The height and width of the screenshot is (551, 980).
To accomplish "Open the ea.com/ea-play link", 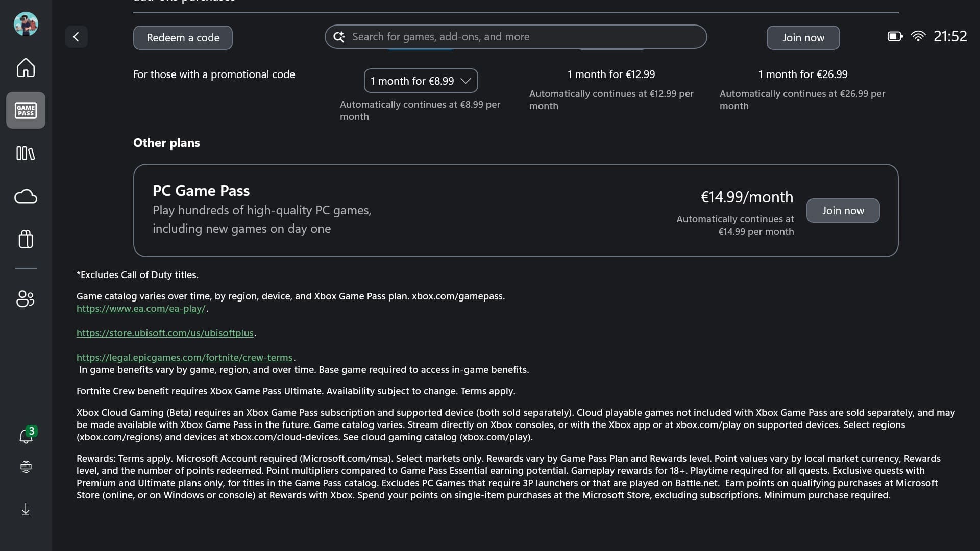I will pyautogui.click(x=141, y=309).
